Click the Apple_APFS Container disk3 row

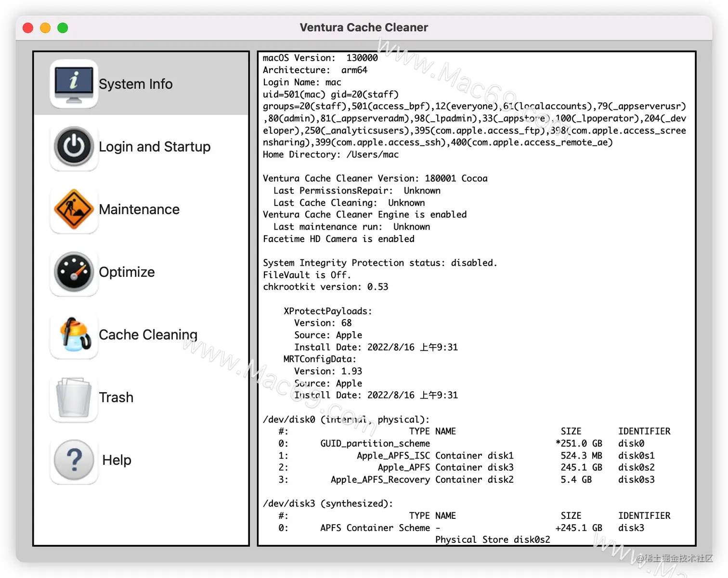[467, 467]
